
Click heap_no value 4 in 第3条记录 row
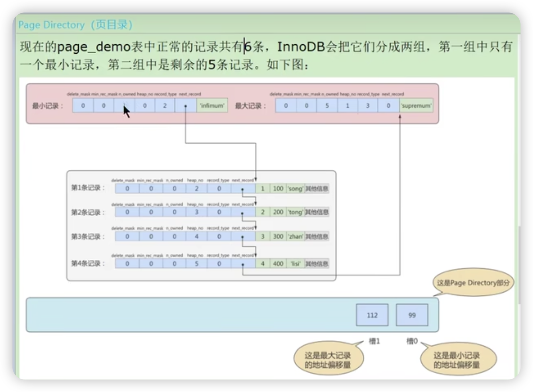pos(196,237)
